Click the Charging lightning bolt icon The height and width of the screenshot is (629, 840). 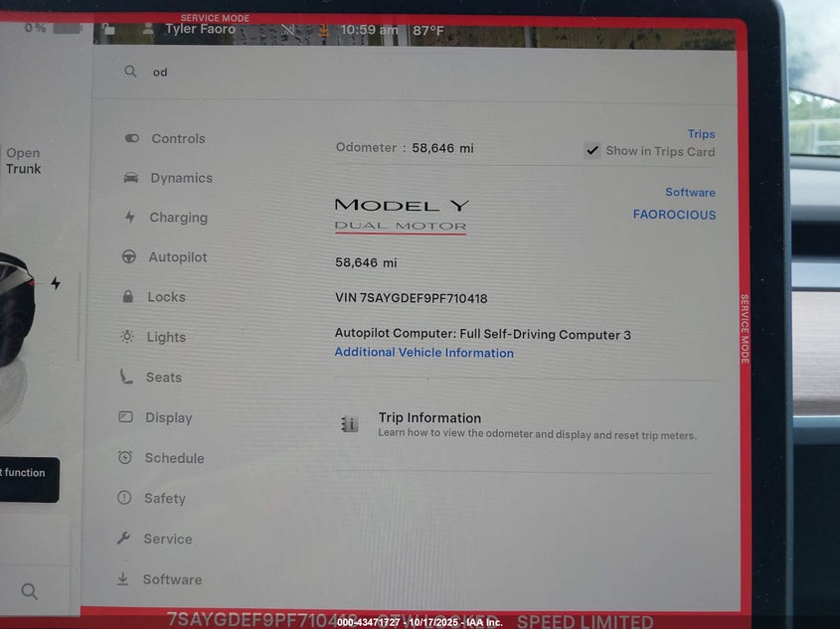tap(130, 218)
